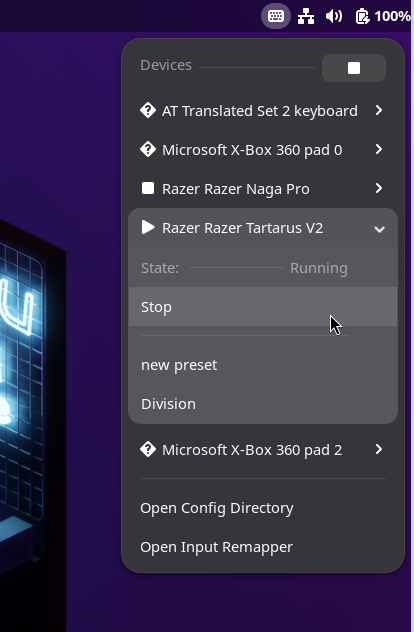Expand the AT Translated Set 2 keyboard chevron
The height and width of the screenshot is (632, 414).
(379, 110)
